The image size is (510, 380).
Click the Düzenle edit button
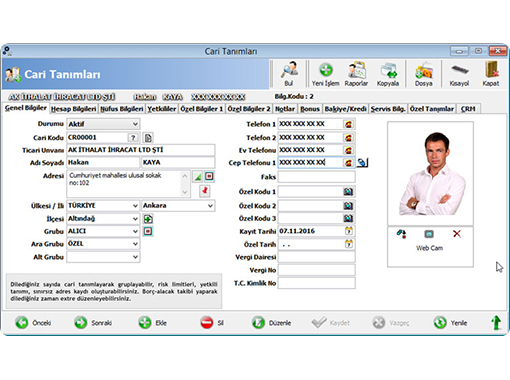(271, 323)
